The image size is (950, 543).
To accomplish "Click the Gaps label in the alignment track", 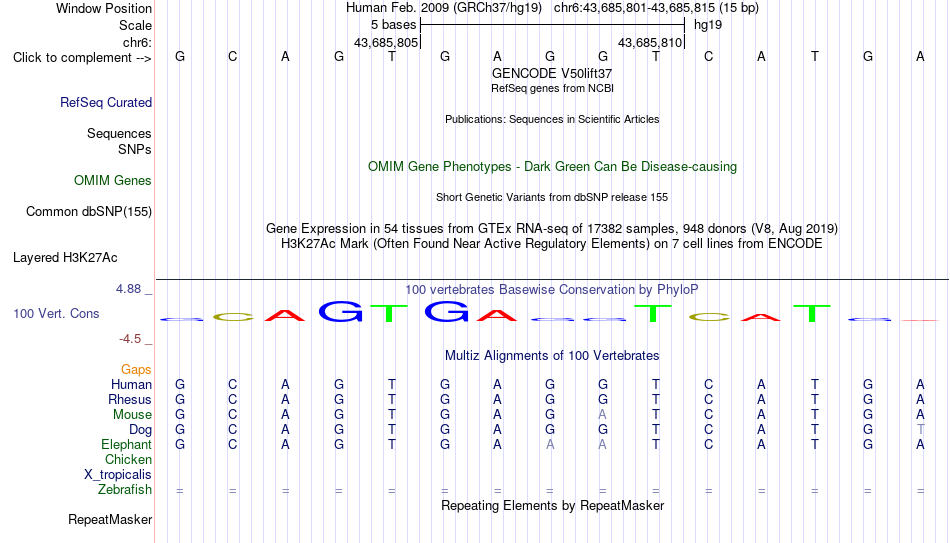I will point(136,370).
